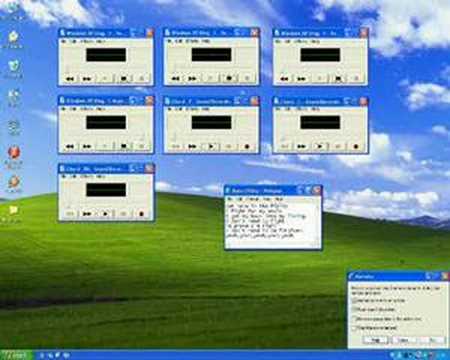Click leftmost button in bottom-right dialog
The height and width of the screenshot is (360, 450).
(x=375, y=340)
